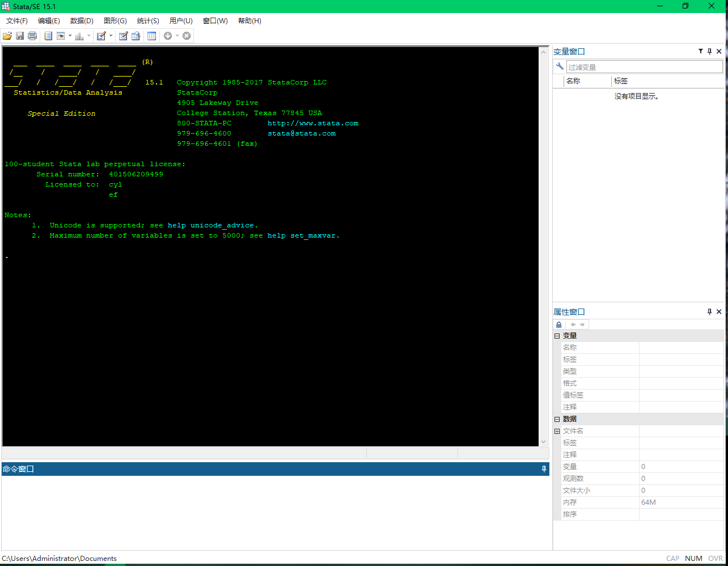Click the CAP indicator in status bar
The image size is (728, 566).
[672, 559]
